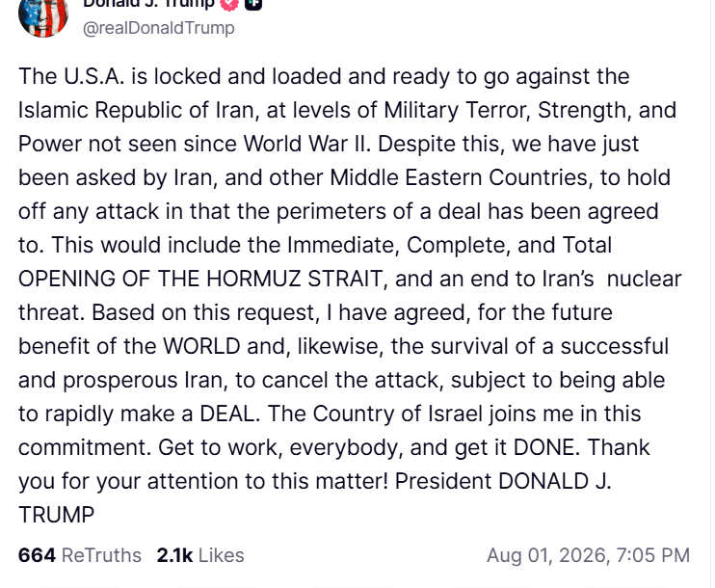This screenshot has height=588, width=715.
Task: Click 'Islamic Republic of Iran' text in post
Action: point(136,110)
